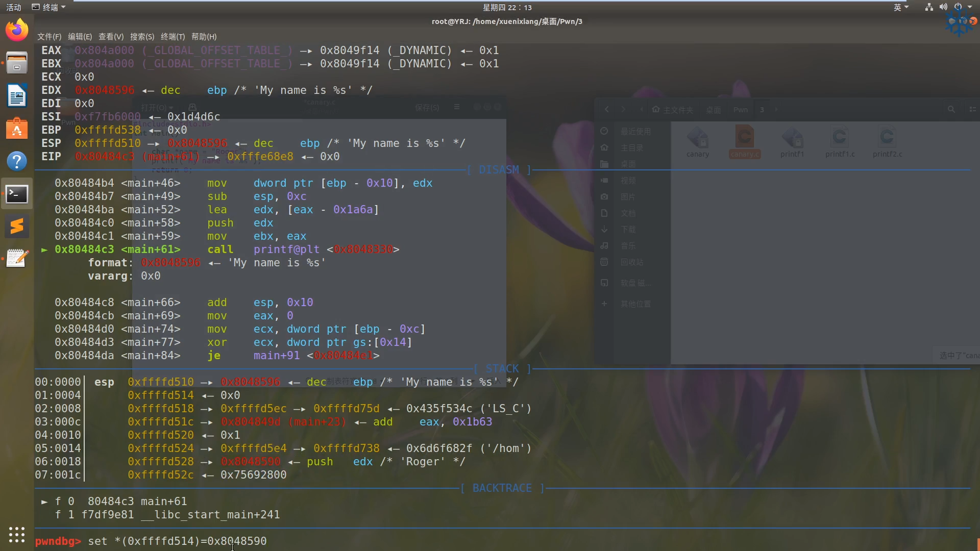Open the Files manager dock icon
The width and height of the screenshot is (980, 551).
pos(17,63)
